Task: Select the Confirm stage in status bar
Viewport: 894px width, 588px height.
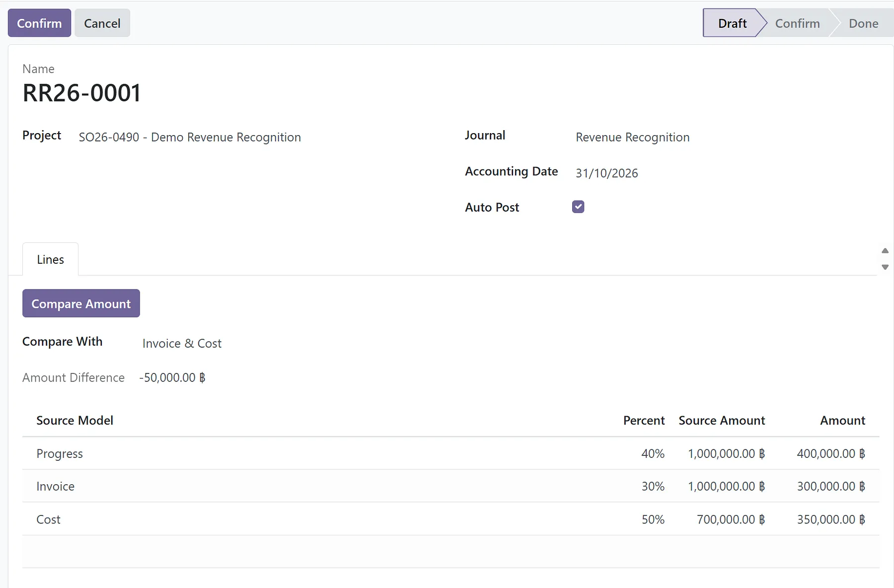Action: click(797, 23)
